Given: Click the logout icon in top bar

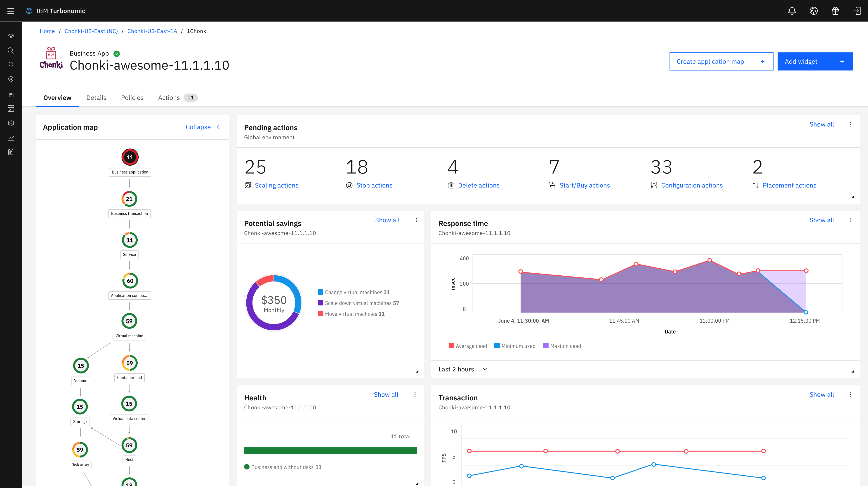Looking at the screenshot, I should (857, 11).
